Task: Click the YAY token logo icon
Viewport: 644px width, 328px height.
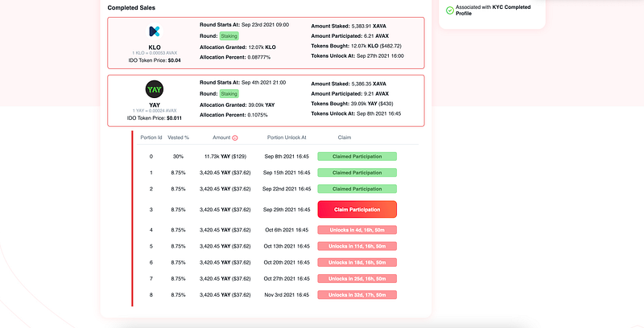Action: pos(155,89)
